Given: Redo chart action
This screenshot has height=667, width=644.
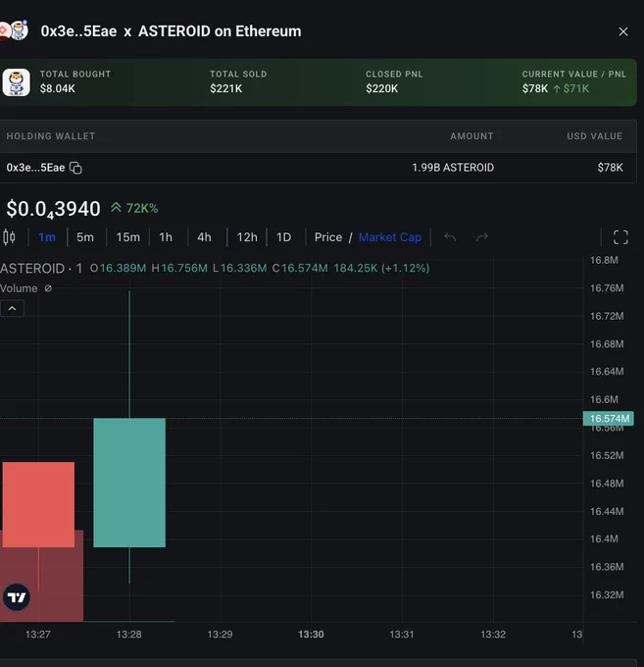Looking at the screenshot, I should pos(482,237).
